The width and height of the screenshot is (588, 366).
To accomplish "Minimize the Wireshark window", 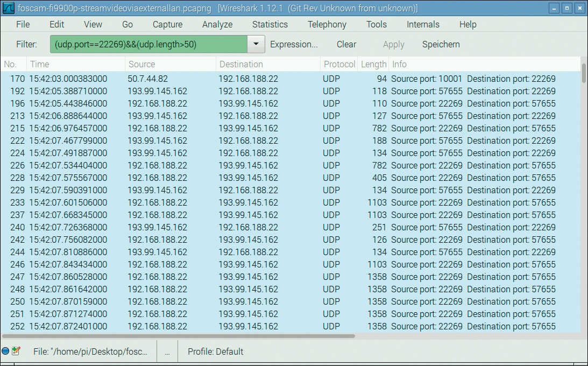I will pyautogui.click(x=555, y=9).
